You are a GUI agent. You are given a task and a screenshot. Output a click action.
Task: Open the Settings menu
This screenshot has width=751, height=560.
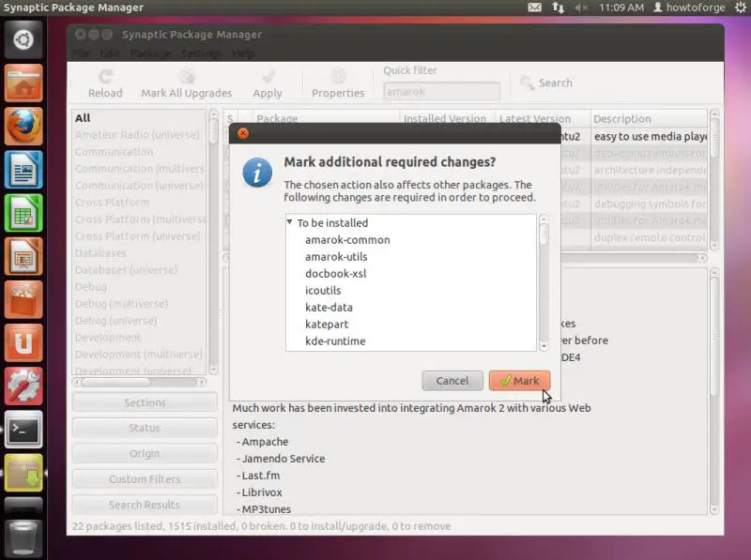(x=201, y=53)
